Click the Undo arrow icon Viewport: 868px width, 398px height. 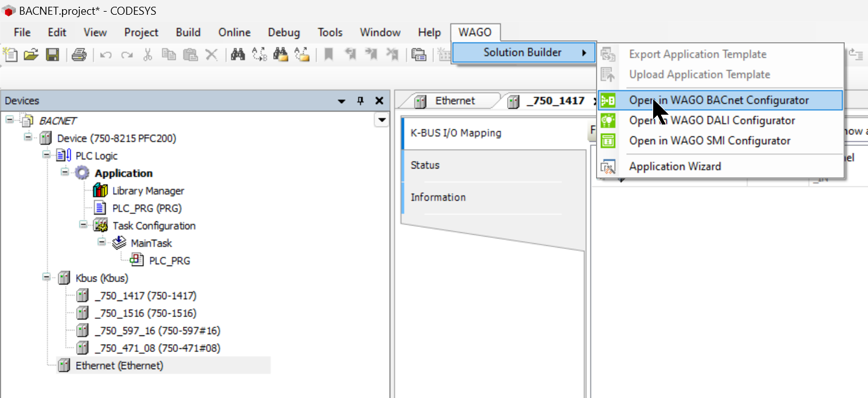[x=106, y=55]
